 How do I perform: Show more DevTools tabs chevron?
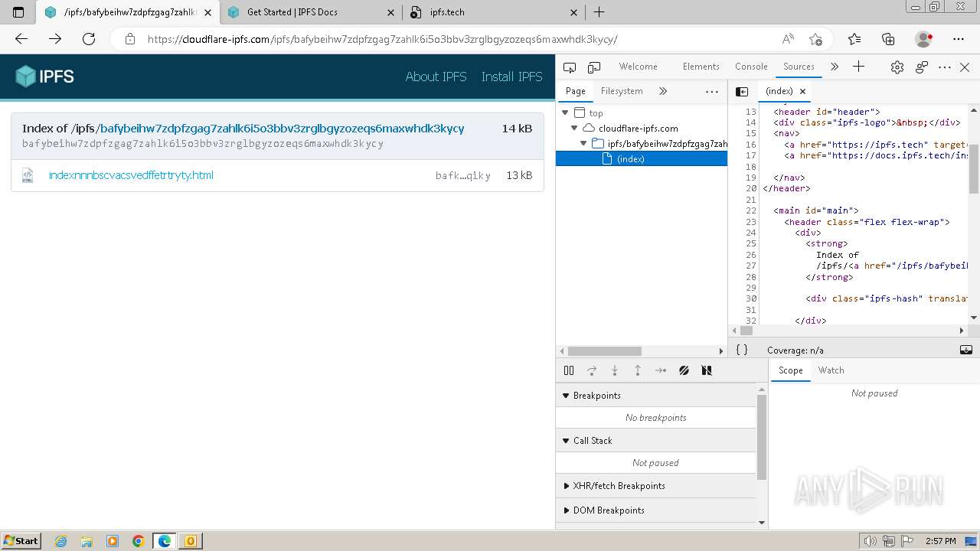(x=835, y=67)
